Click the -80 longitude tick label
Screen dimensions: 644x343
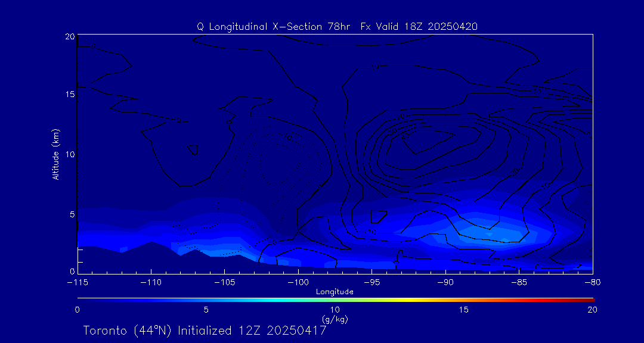(593, 283)
